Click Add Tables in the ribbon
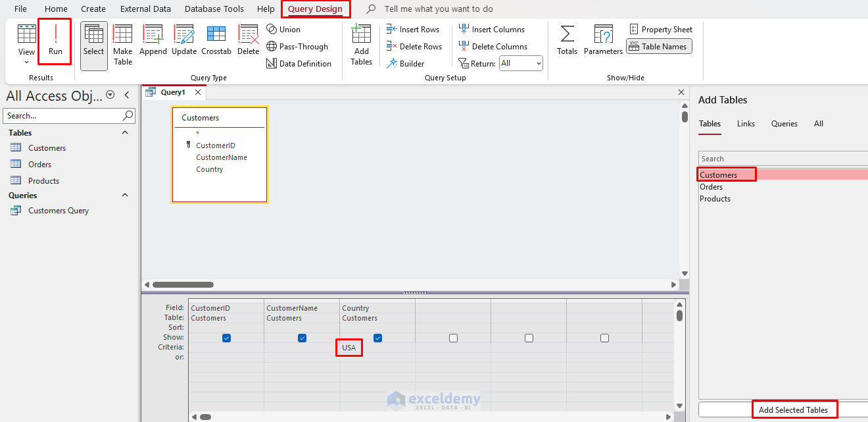The image size is (868, 422). tap(361, 45)
